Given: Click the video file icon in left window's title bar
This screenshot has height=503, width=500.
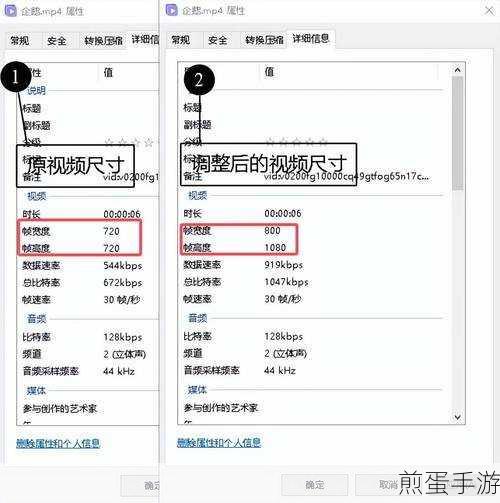Looking at the screenshot, I should pos(11,11).
